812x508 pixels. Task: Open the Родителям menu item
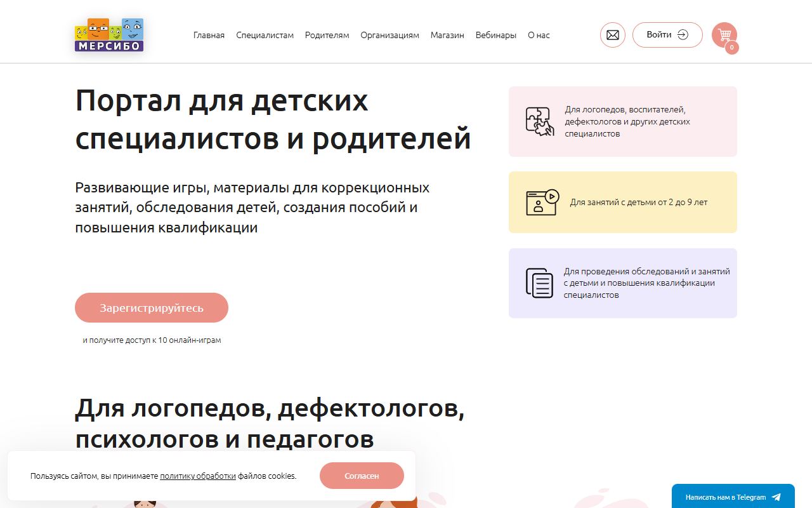tap(327, 35)
